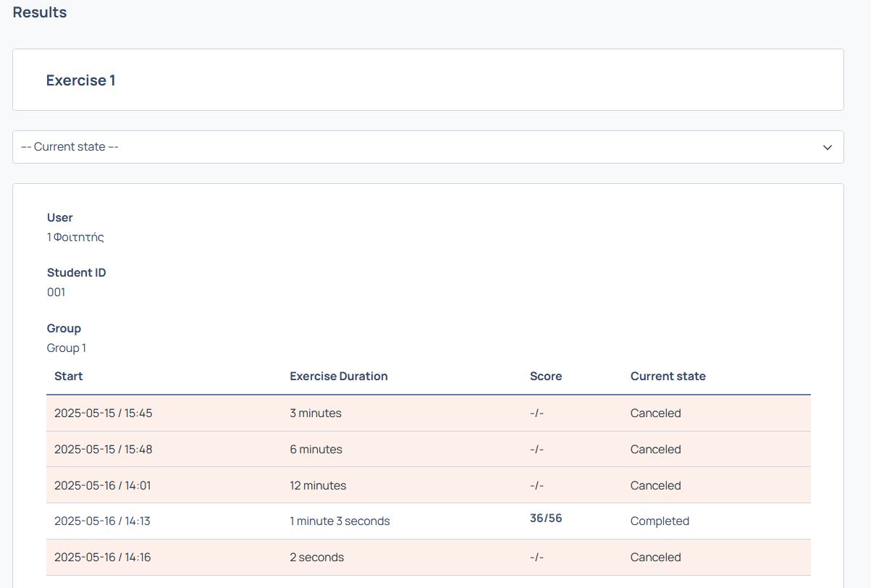
Task: Click the 36/56 score value
Action: click(546, 518)
